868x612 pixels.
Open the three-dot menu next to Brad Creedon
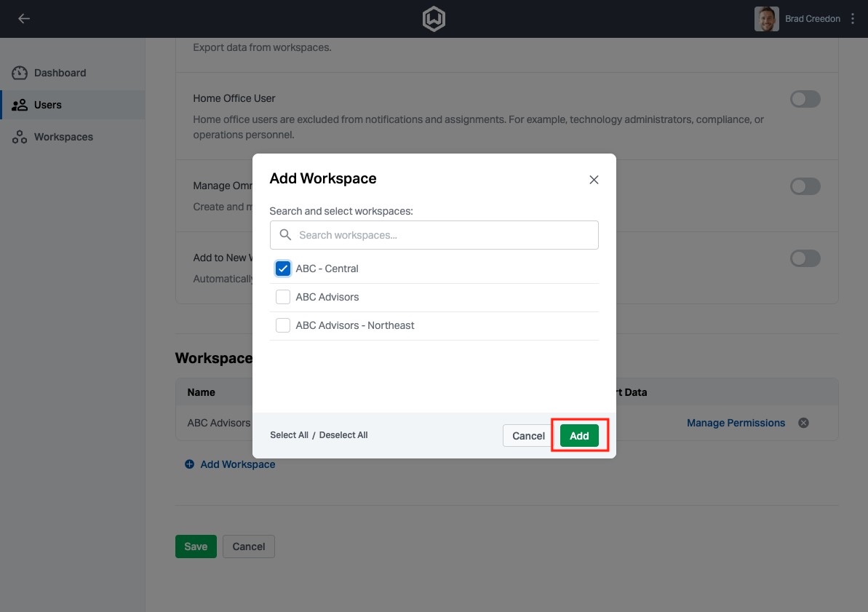click(x=852, y=18)
